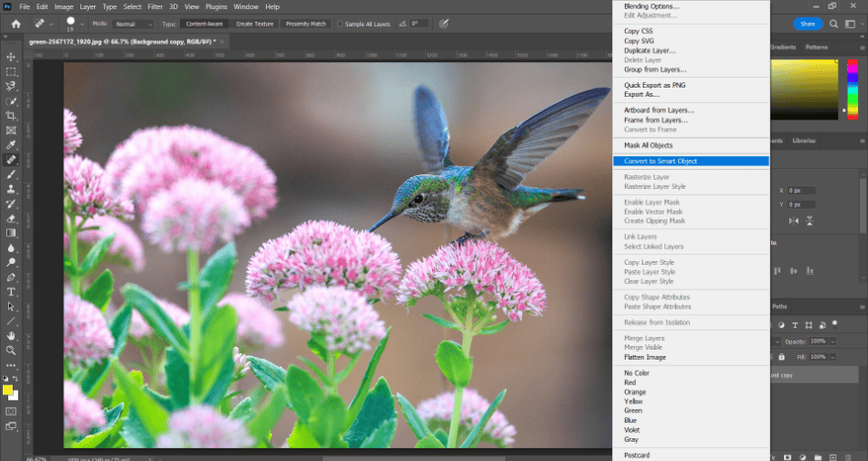Open the brush preset picker arrow
Image resolution: width=868 pixels, height=461 pixels.
(82, 25)
